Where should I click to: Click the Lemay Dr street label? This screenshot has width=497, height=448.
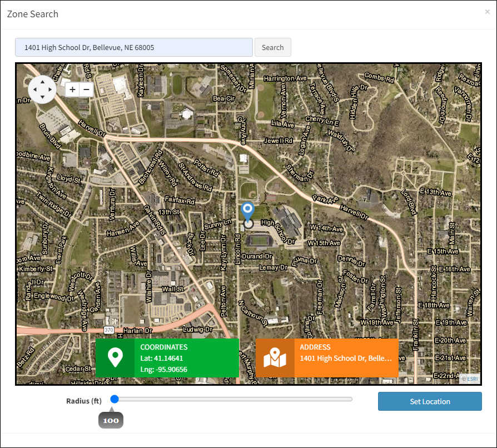273,267
